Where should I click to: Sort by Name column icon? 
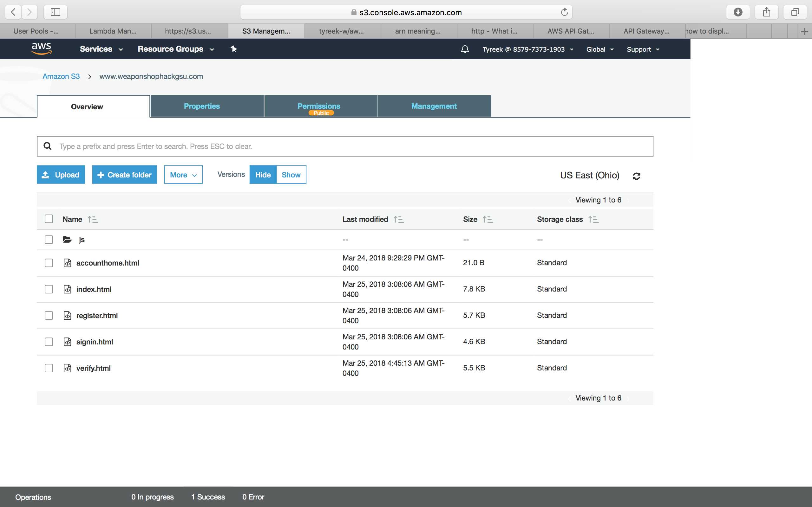pyautogui.click(x=93, y=219)
